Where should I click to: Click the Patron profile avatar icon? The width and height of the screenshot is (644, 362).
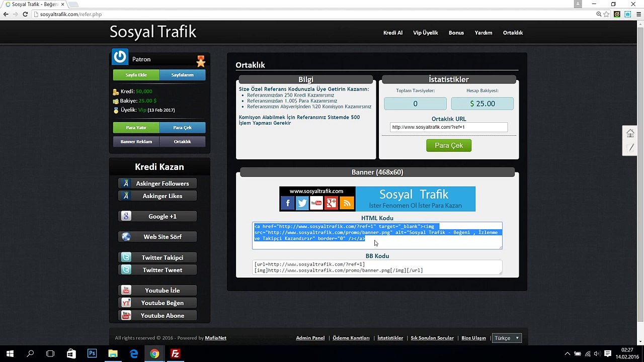coord(120,57)
